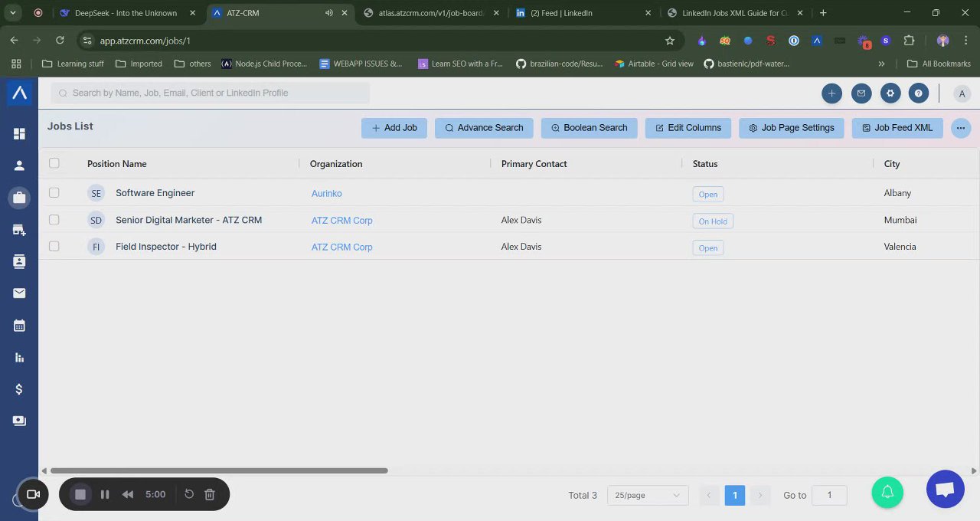980x521 pixels.
Task: Pause the screen recording
Action: click(105, 494)
